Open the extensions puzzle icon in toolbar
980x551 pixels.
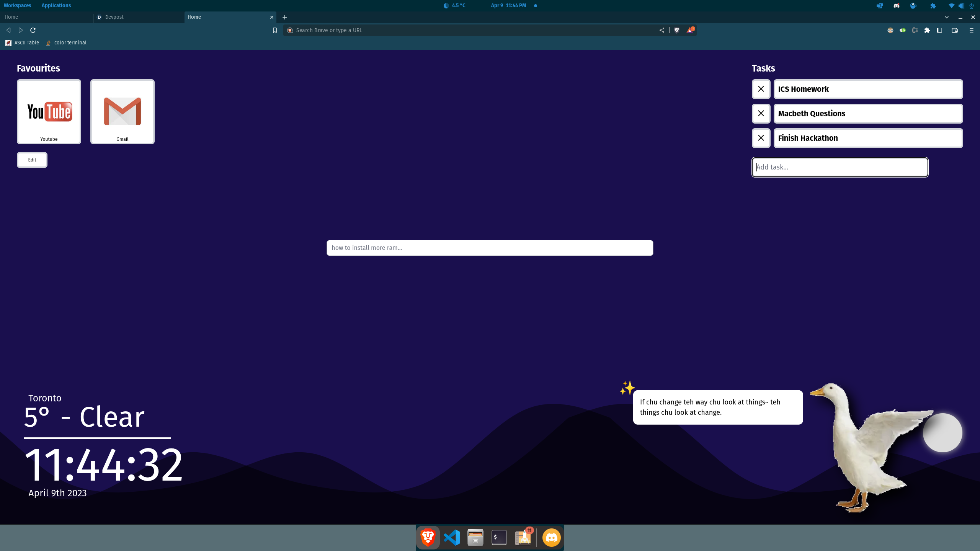click(927, 30)
